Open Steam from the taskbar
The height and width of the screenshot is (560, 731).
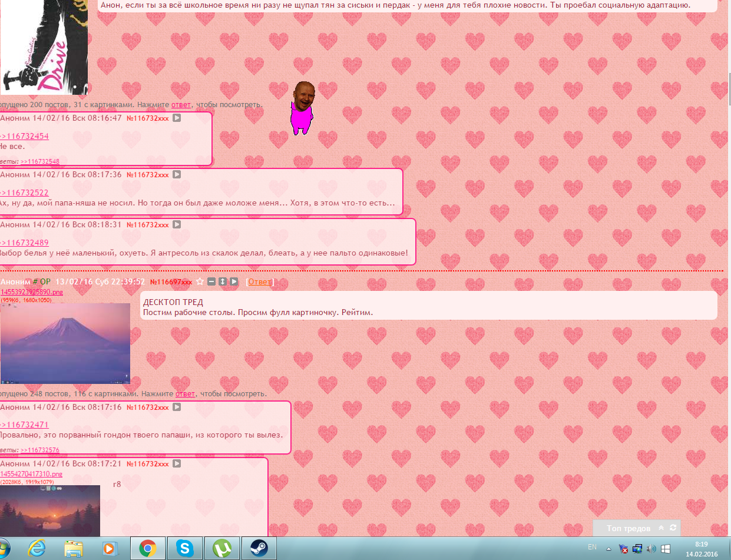[259, 549]
